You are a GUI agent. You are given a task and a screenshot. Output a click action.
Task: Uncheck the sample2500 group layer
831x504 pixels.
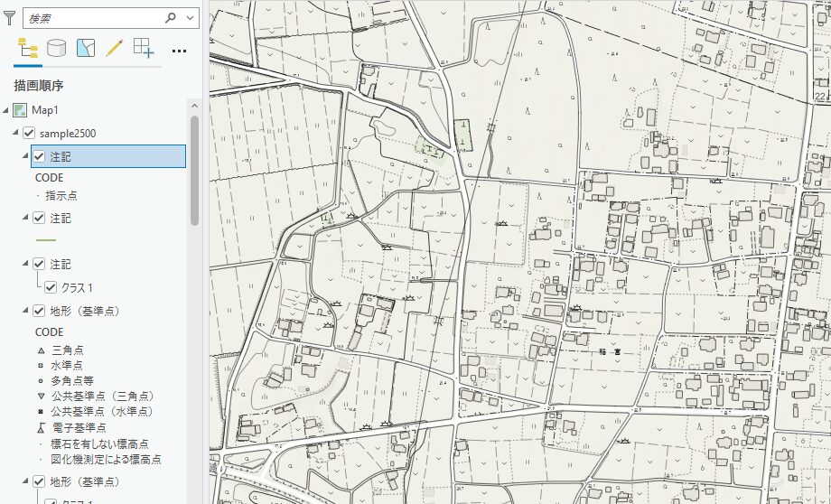point(29,134)
